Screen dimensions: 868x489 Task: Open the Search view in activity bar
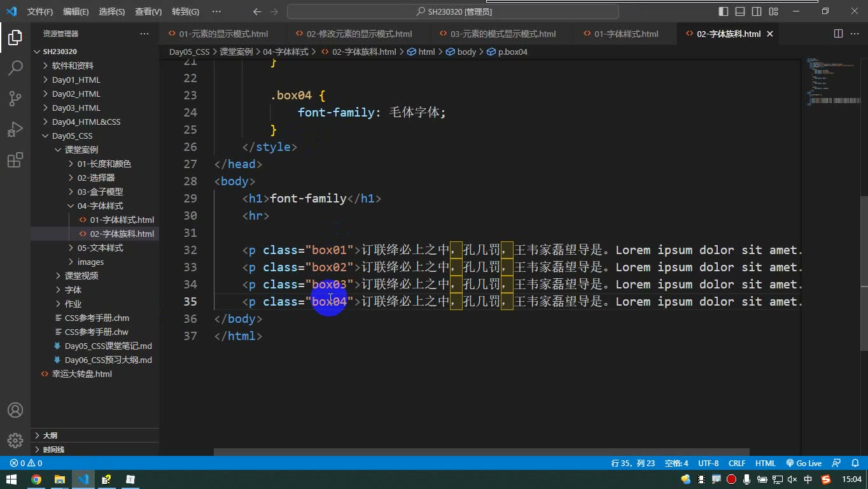(x=15, y=67)
